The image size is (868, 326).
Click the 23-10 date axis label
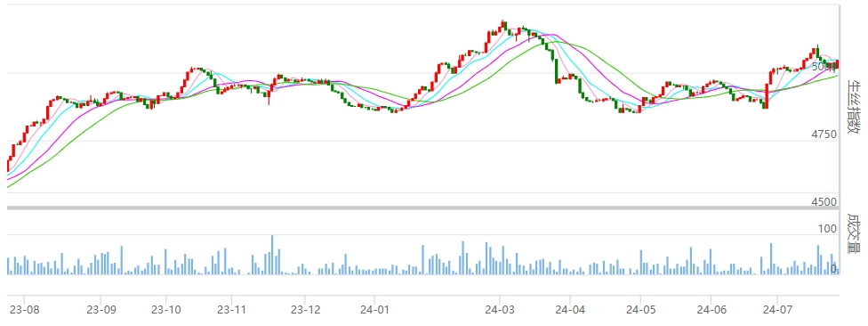pyautogui.click(x=166, y=309)
